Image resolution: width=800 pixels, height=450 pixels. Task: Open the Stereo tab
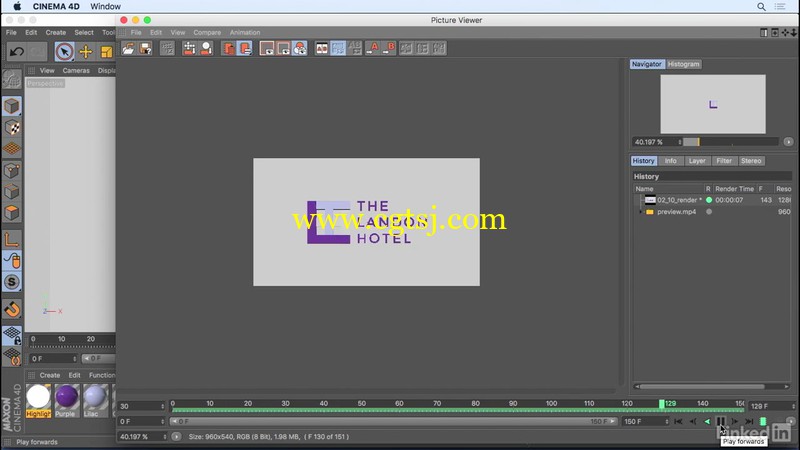pos(751,161)
